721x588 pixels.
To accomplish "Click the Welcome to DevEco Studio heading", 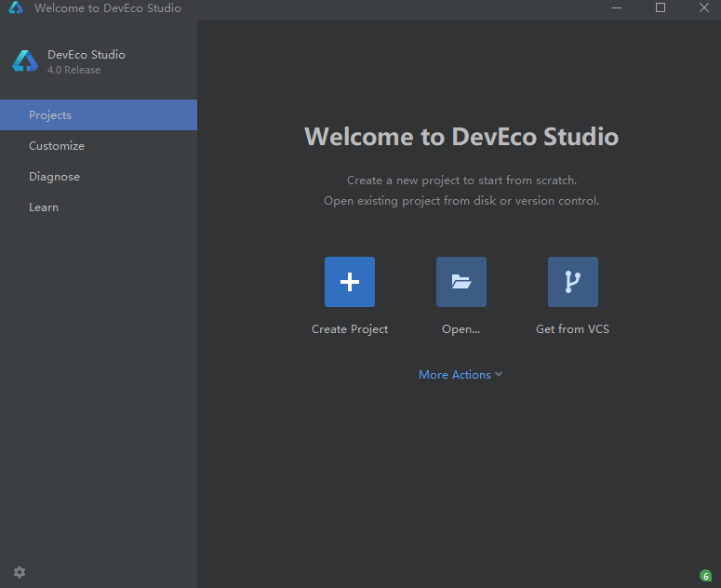I will tap(461, 137).
